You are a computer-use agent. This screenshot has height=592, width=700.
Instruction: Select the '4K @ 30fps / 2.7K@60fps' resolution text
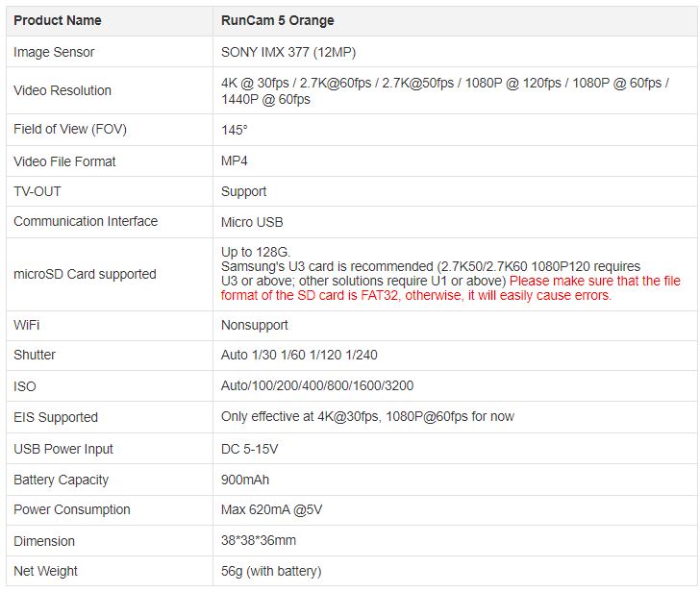coord(296,83)
